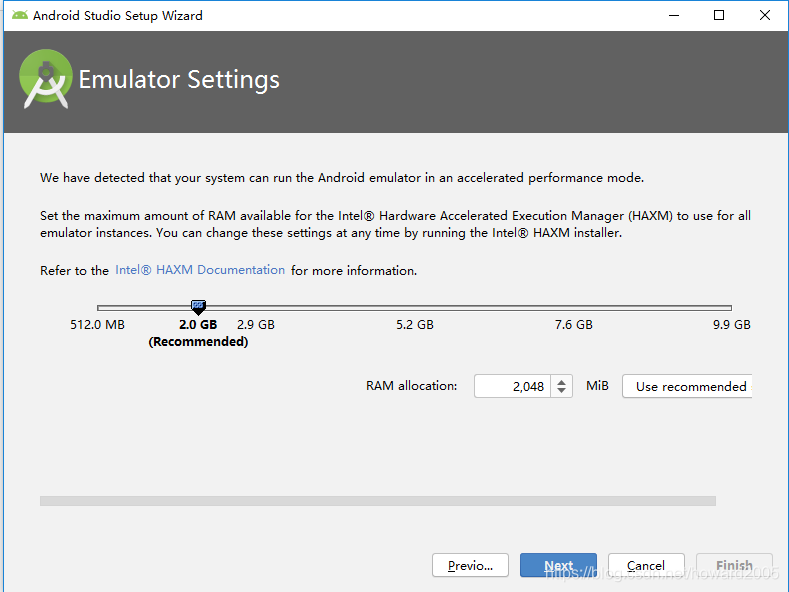Proceed with the Next button
This screenshot has width=789, height=592.
[558, 565]
